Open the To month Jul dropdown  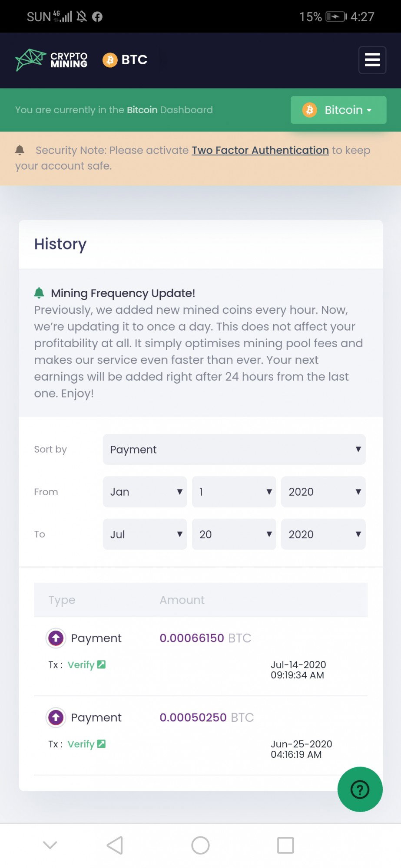tap(145, 534)
